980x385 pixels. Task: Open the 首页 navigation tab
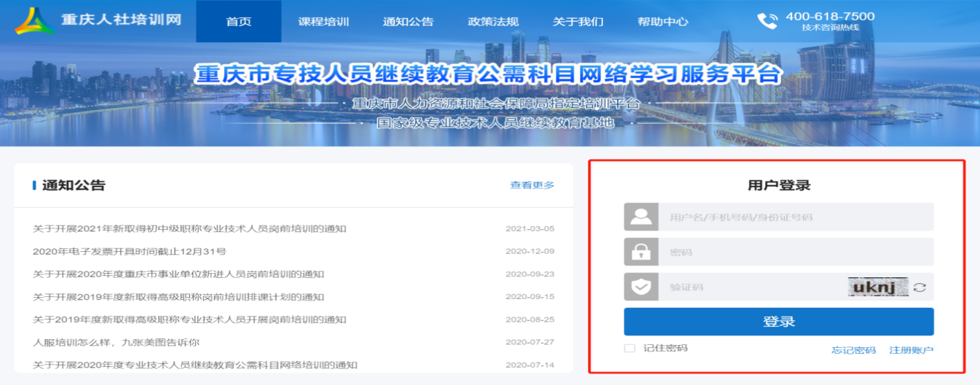point(238,21)
